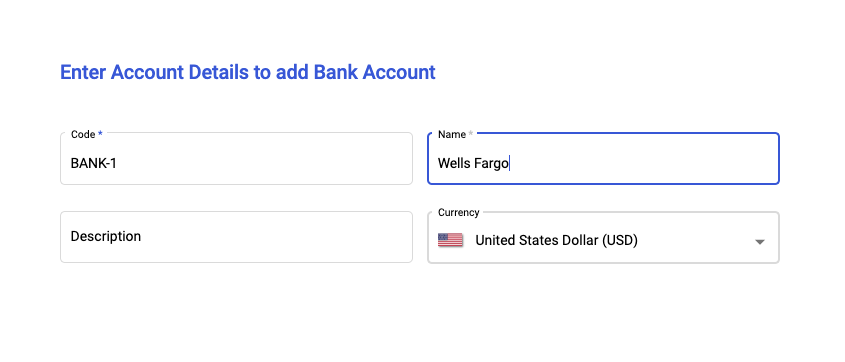Click the Code field label

coord(83,134)
